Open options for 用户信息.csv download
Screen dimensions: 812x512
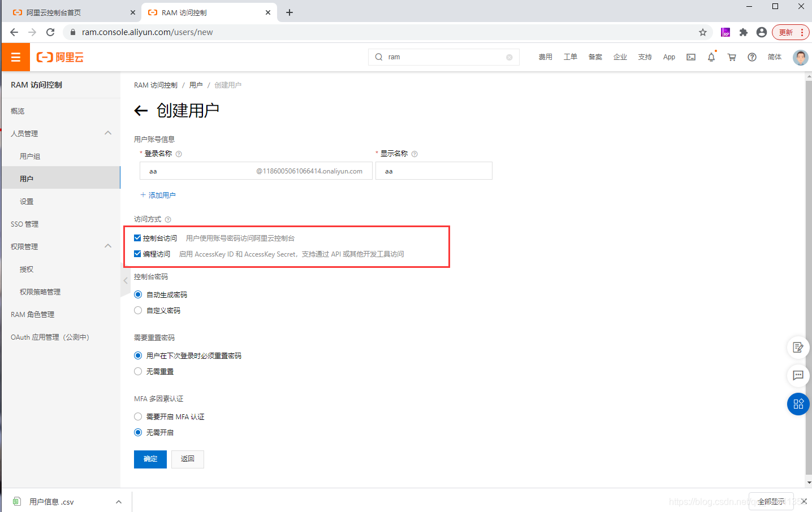coord(119,502)
